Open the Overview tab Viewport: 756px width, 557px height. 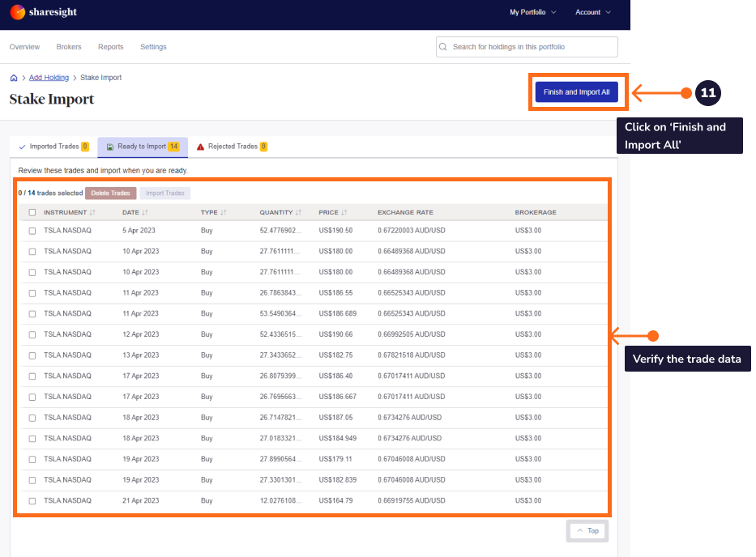(x=24, y=47)
